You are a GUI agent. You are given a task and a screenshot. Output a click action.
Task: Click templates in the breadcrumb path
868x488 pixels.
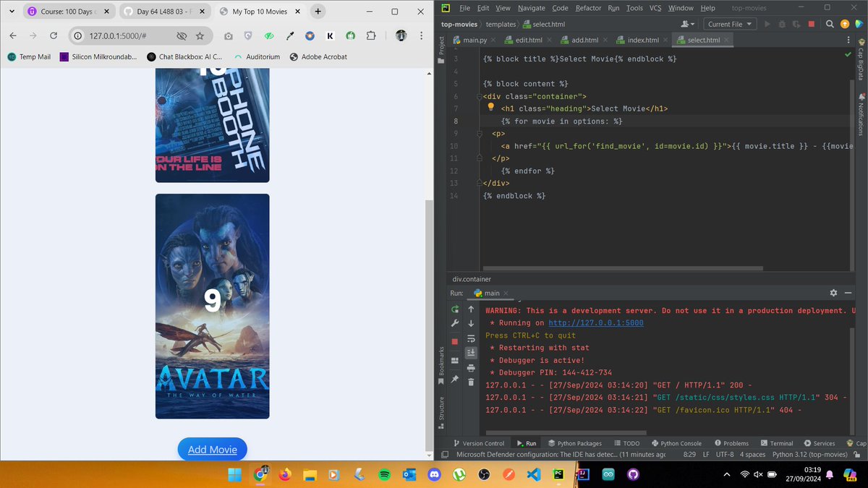pyautogui.click(x=501, y=24)
